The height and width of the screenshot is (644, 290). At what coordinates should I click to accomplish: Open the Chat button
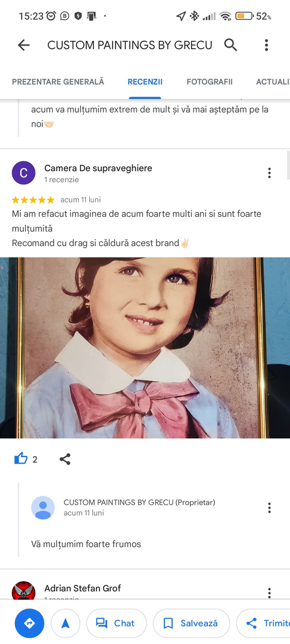(117, 623)
